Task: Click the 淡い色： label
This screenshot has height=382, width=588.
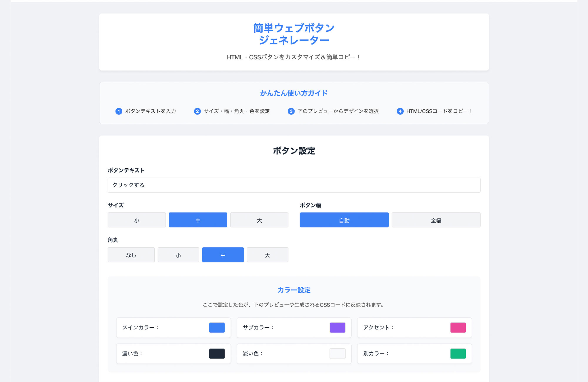Action: point(253,354)
